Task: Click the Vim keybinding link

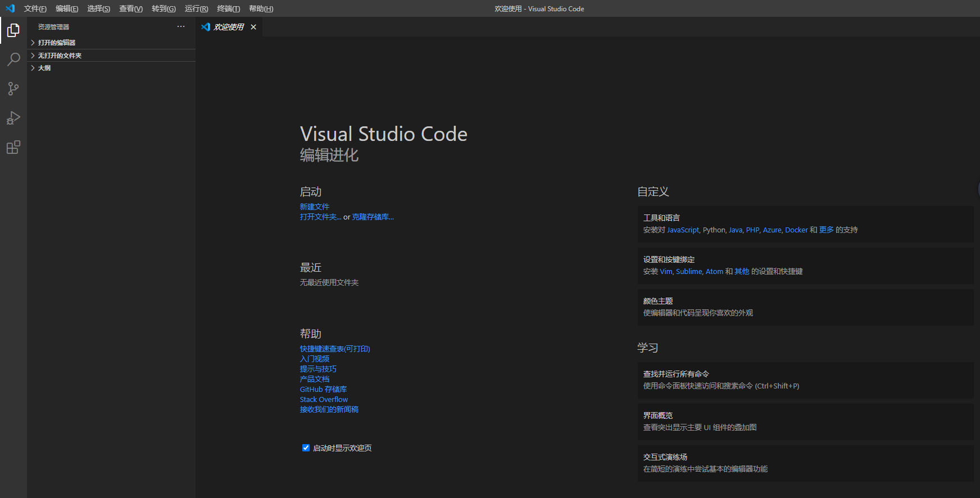Action: [666, 271]
